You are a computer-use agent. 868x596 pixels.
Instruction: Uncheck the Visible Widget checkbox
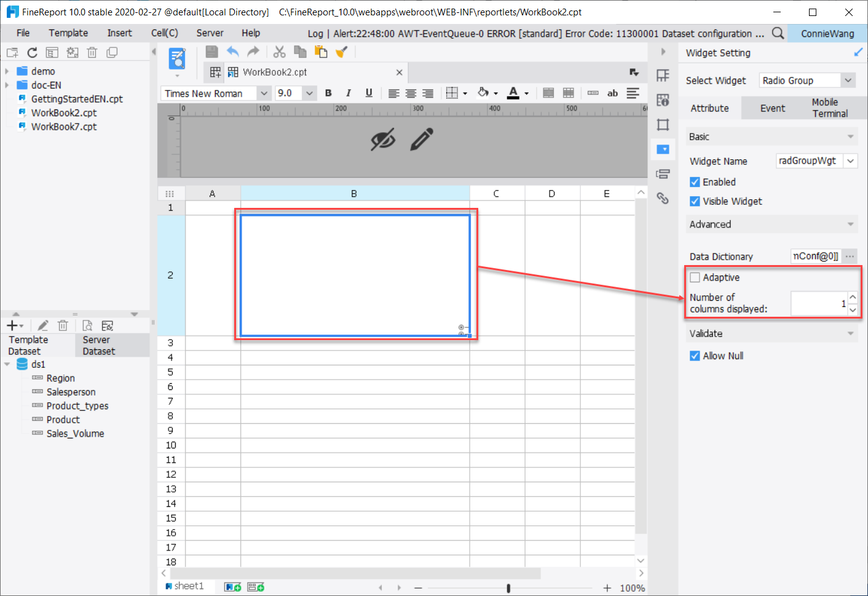tap(695, 201)
